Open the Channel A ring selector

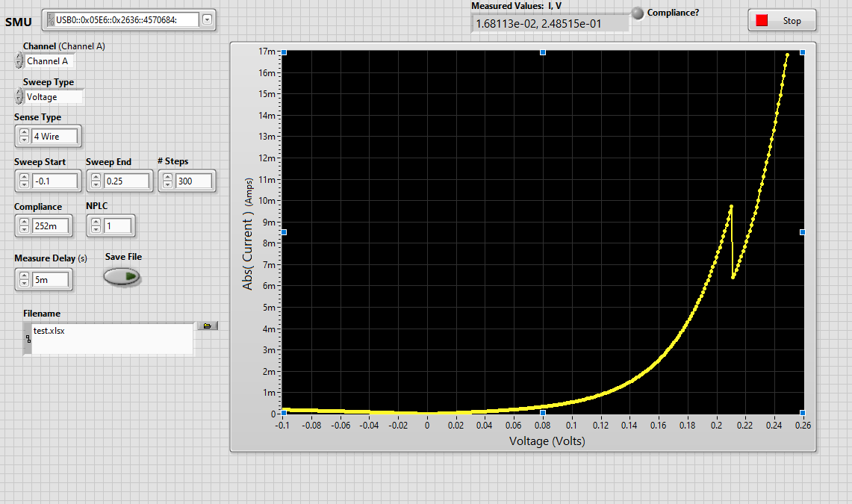tap(50, 61)
